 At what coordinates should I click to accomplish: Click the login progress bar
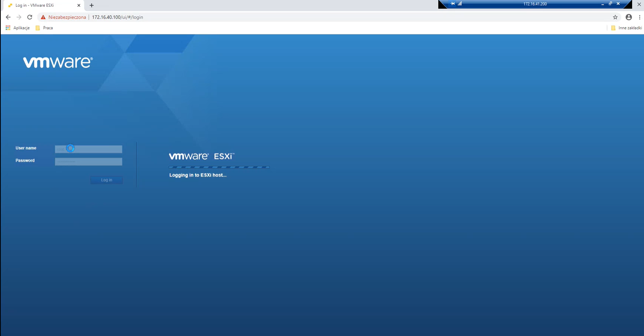219,167
